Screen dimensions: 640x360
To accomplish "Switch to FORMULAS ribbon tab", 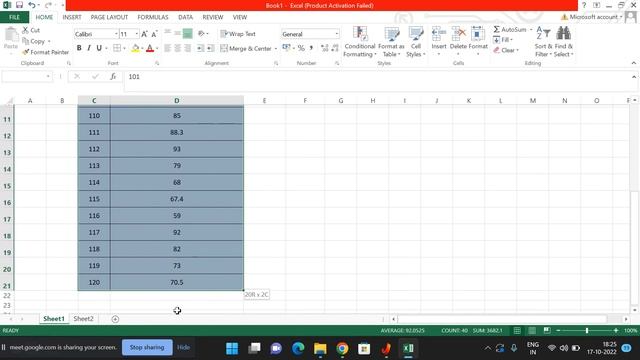I will pyautogui.click(x=153, y=17).
